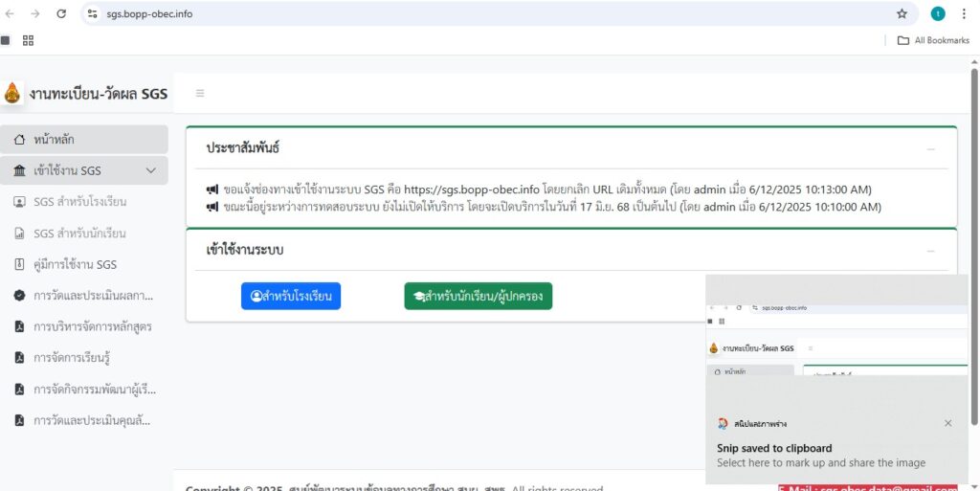Select SGS สำหรับโรงเรียน in sidebar
Image resolution: width=980 pixels, height=491 pixels.
80,202
